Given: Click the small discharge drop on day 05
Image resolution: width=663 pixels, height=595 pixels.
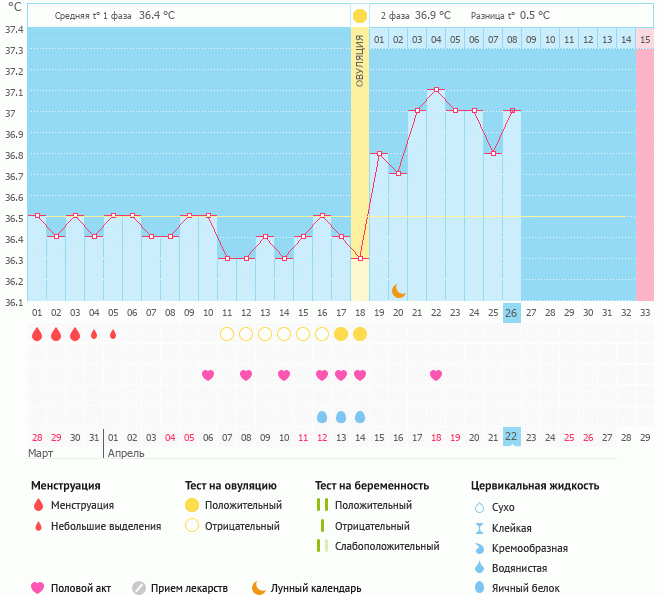Looking at the screenshot, I should 113,334.
